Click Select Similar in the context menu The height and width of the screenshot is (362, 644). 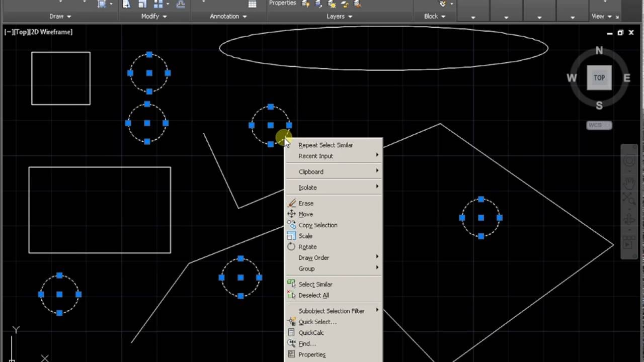coord(334,284)
